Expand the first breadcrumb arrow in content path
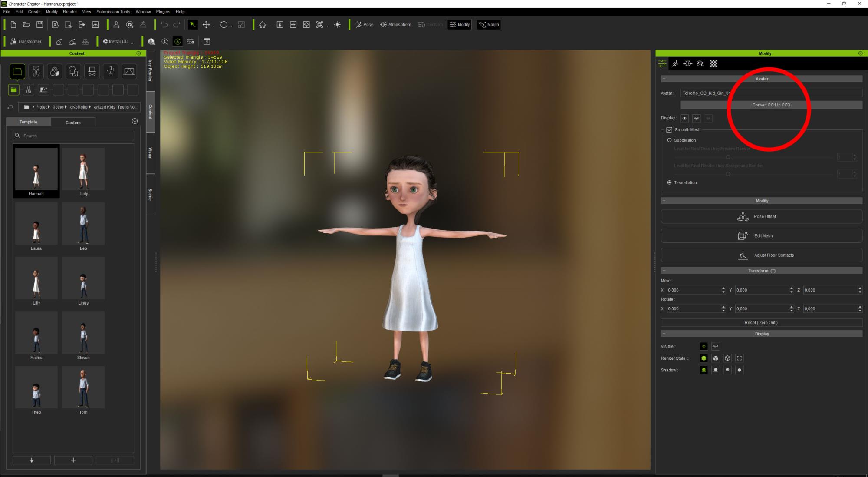Image resolution: width=868 pixels, height=477 pixels. tap(33, 107)
